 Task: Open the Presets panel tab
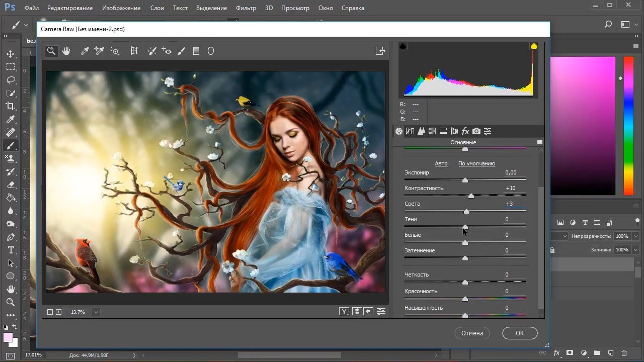(488, 131)
